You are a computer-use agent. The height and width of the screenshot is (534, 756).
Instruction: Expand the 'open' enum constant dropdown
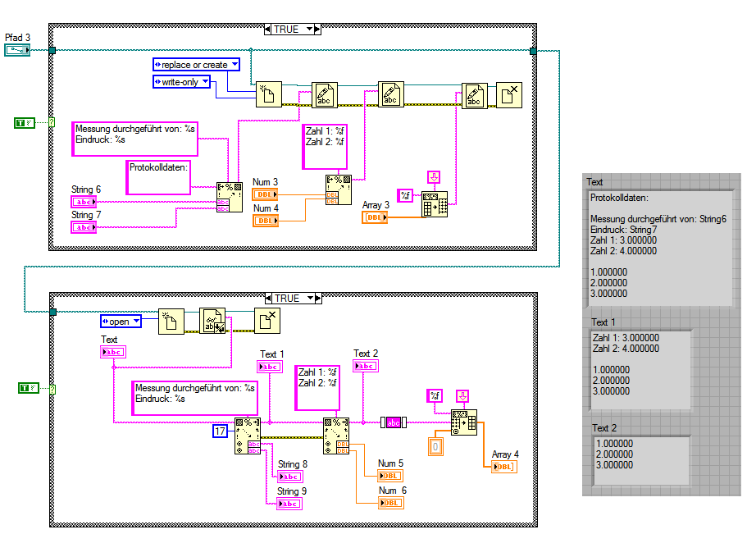tap(121, 322)
